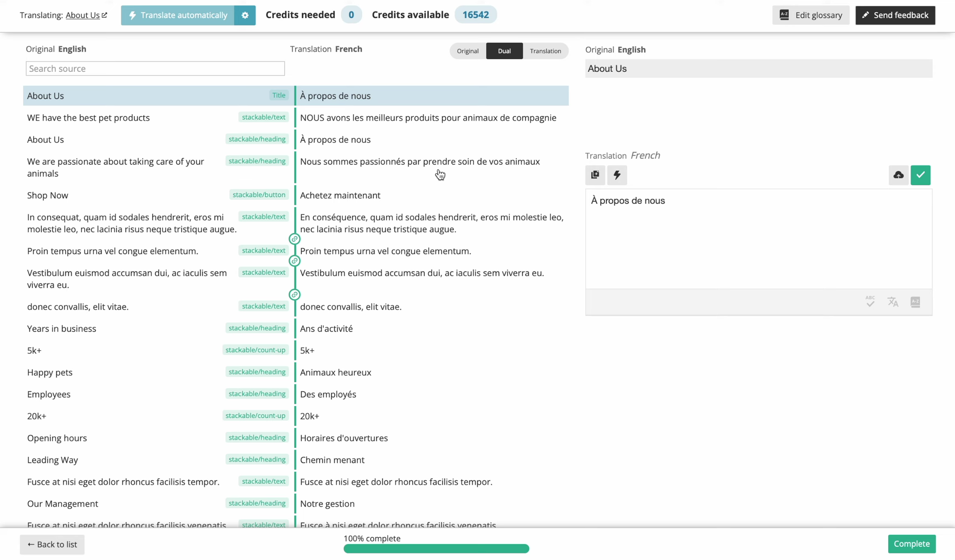Click the 100% complete progress bar
This screenshot has width=955, height=560.
436,548
